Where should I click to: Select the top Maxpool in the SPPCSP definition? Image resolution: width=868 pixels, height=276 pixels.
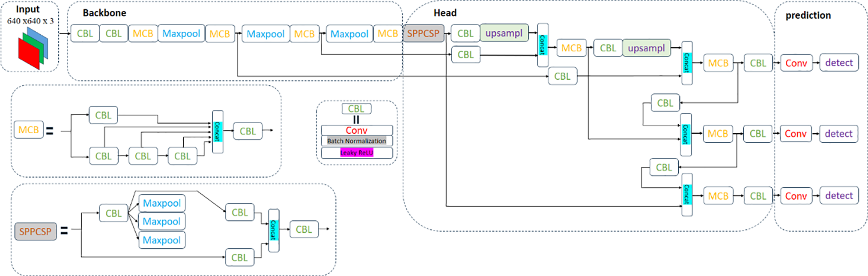[162, 203]
